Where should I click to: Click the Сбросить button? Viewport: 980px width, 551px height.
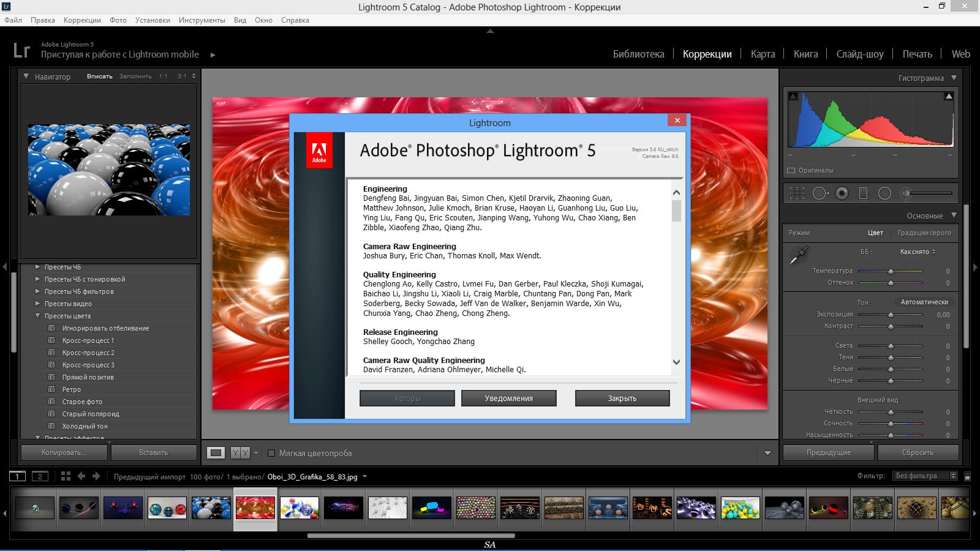tap(918, 452)
